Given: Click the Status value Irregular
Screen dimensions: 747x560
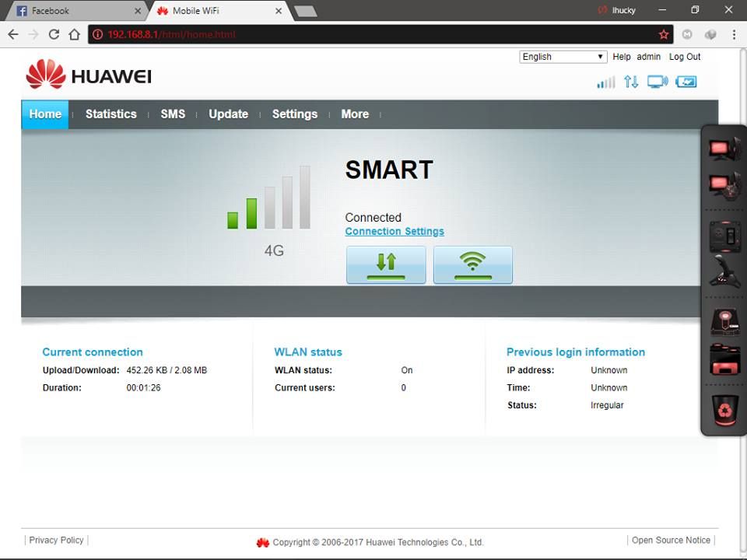Looking at the screenshot, I should click(607, 405).
